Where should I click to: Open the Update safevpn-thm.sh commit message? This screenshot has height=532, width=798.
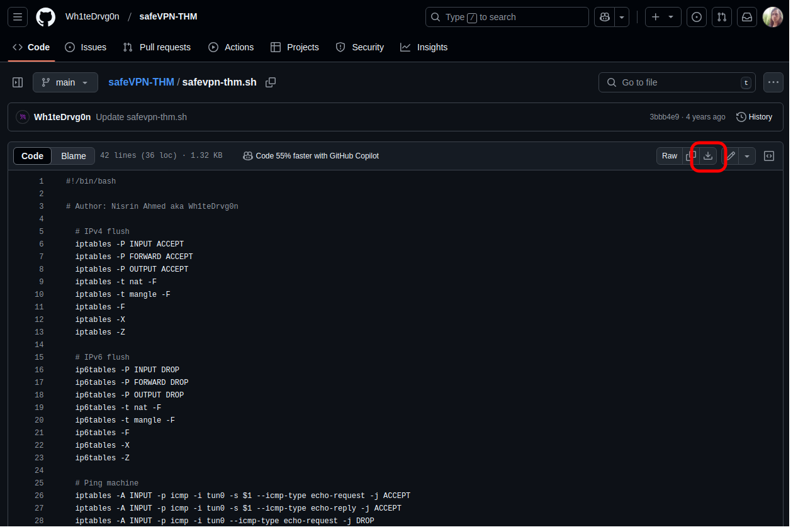tap(142, 117)
